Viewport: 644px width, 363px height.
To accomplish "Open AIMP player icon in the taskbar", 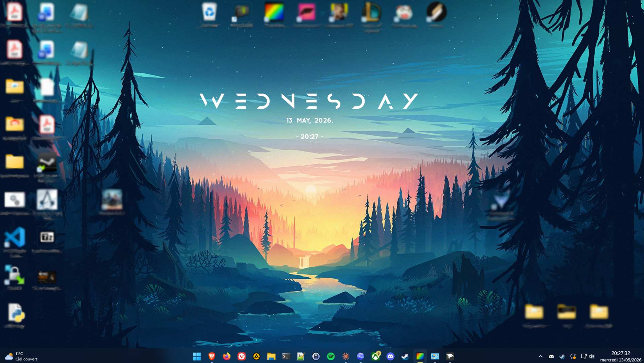I will coord(257,356).
